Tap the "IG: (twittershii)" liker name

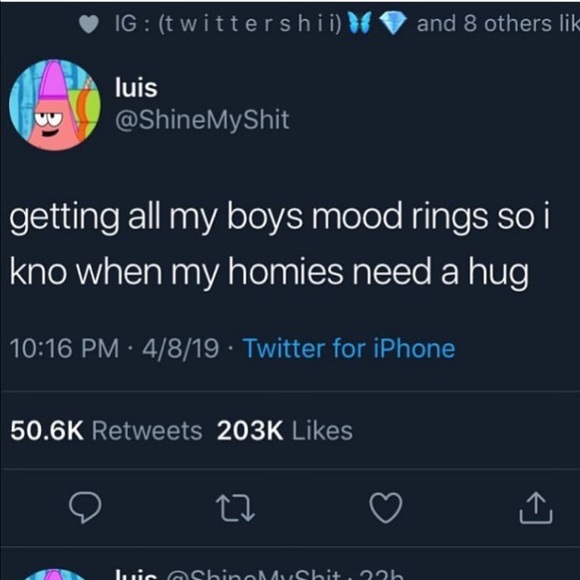pyautogui.click(x=228, y=24)
